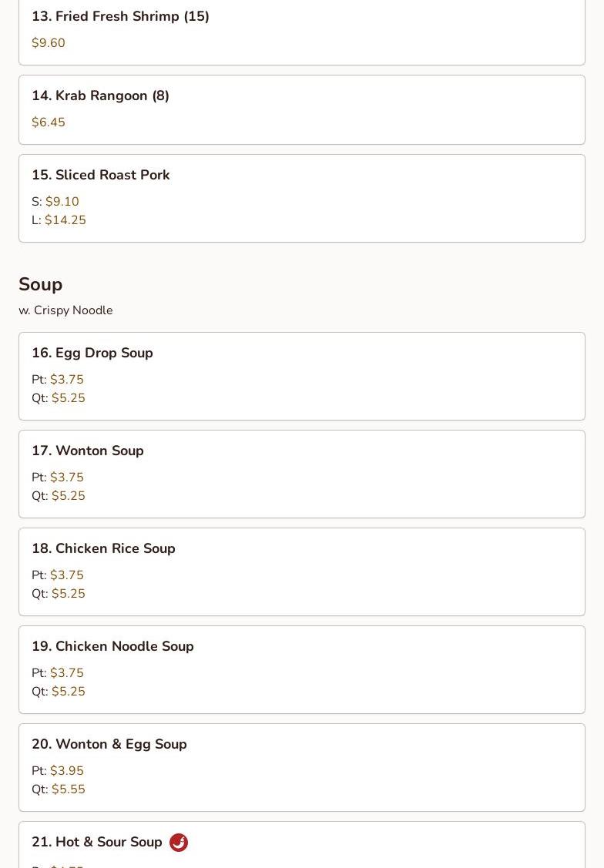604x868 pixels.
Task: Select the Chicken Noodle Soup title
Action: point(112,646)
